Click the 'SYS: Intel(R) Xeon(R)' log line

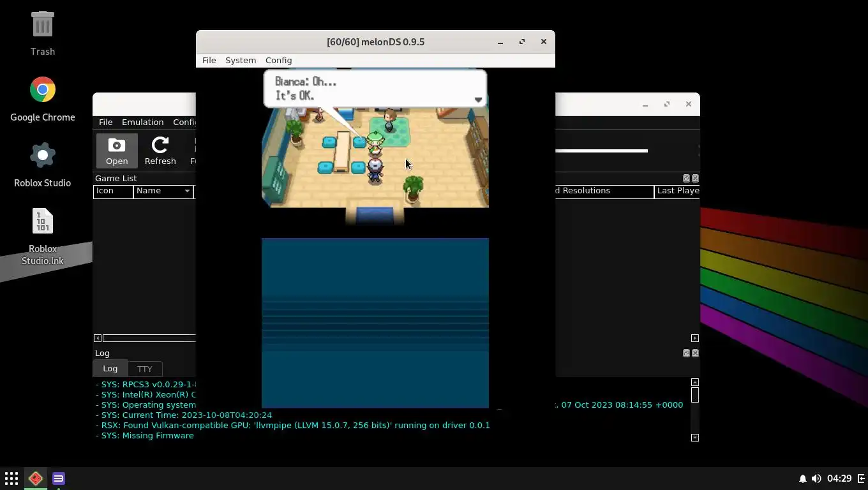coord(146,394)
